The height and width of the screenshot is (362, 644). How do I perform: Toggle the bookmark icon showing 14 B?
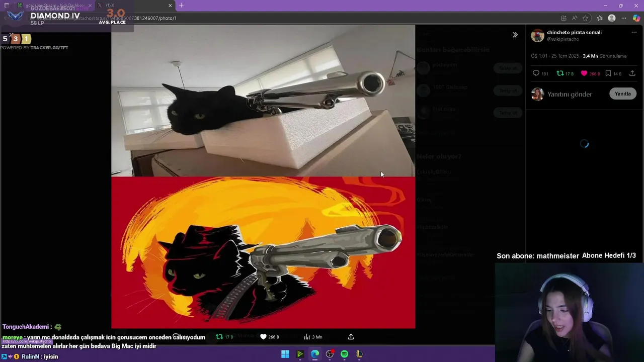(608, 73)
